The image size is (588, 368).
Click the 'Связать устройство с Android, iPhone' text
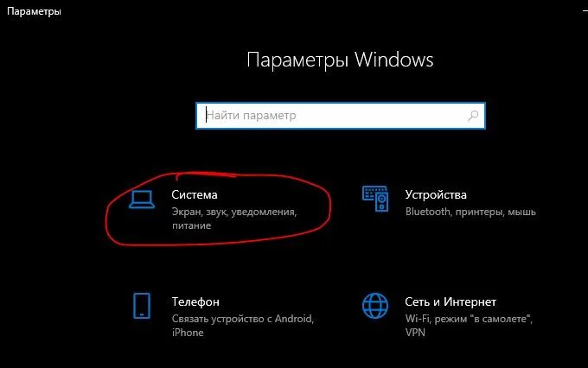pos(243,326)
